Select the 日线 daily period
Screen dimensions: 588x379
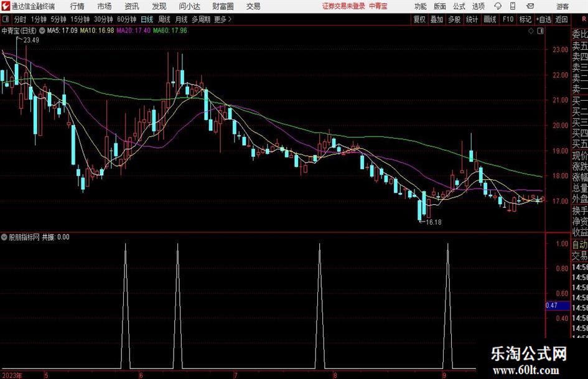coord(147,19)
